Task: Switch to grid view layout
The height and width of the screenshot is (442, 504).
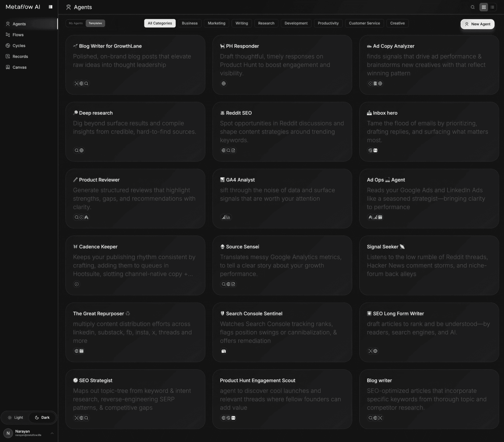Action: 484,7
